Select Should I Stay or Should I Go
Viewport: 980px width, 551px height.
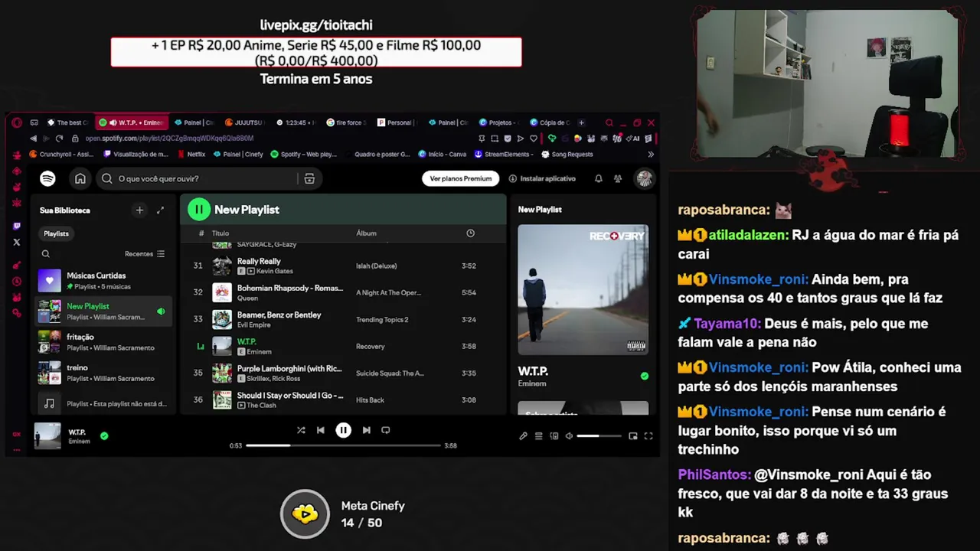(343, 399)
